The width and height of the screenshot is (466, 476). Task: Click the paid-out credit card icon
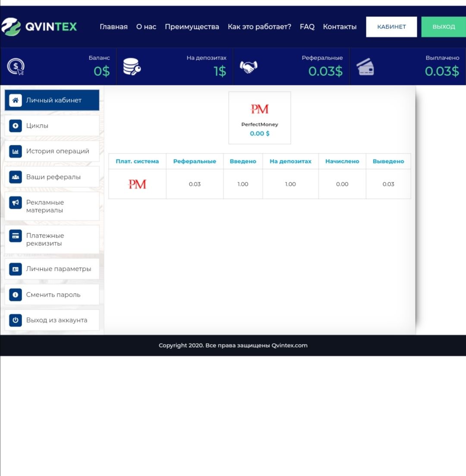[365, 66]
